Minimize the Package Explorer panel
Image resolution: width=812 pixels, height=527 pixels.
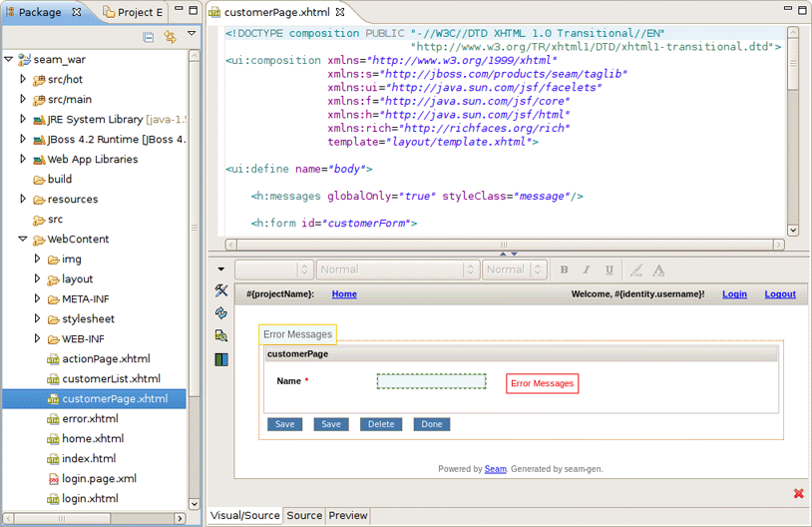[179, 8]
